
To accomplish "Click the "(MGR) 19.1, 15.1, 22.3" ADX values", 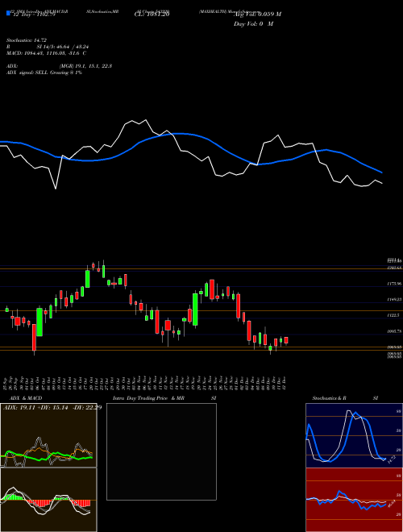I will pyautogui.click(x=85, y=66).
